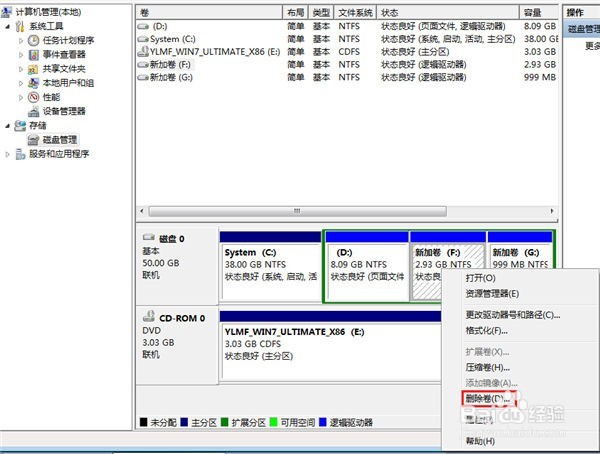Click the YLMF_WIN7 disc icon in volume list
600x454 pixels.
(143, 52)
